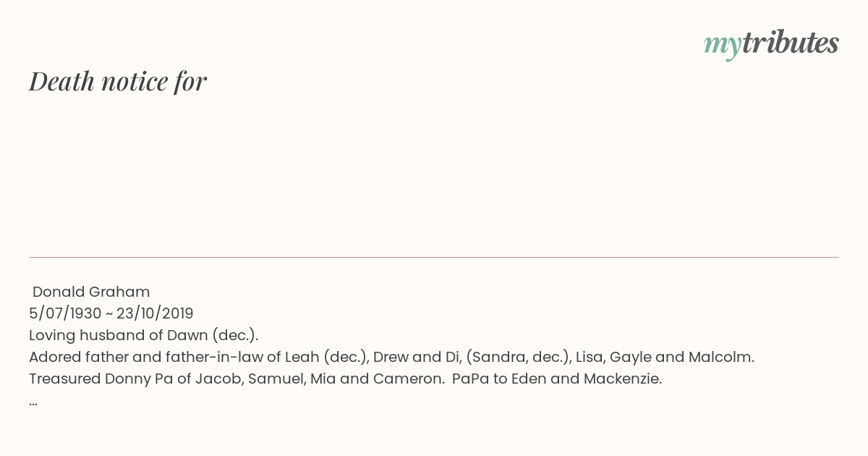868x456 pixels.
Task: Click the green "my" part of the logo
Action: 722,45
